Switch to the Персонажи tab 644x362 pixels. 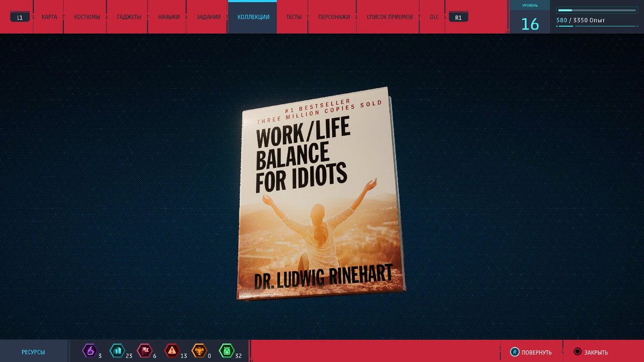[334, 17]
